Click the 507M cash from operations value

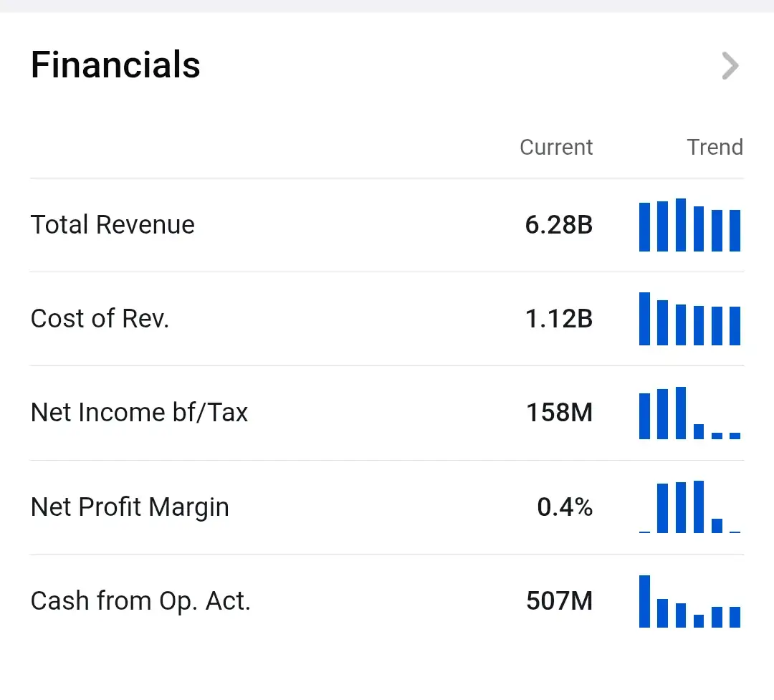pos(560,601)
